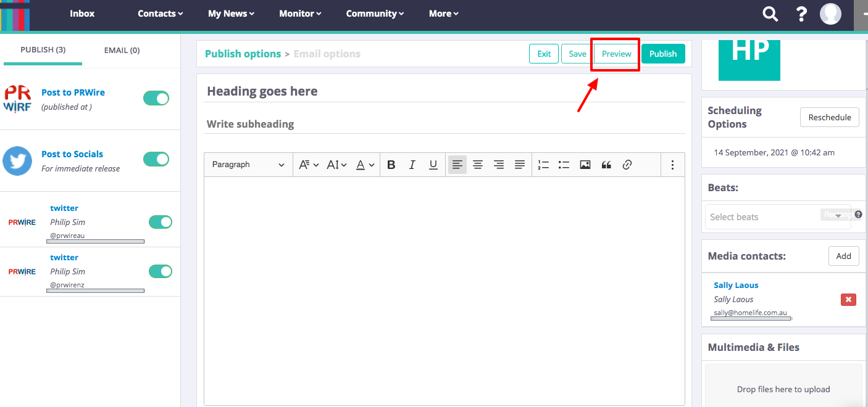Viewport: 868px width, 407px height.
Task: Add a block quote
Action: pyautogui.click(x=606, y=165)
